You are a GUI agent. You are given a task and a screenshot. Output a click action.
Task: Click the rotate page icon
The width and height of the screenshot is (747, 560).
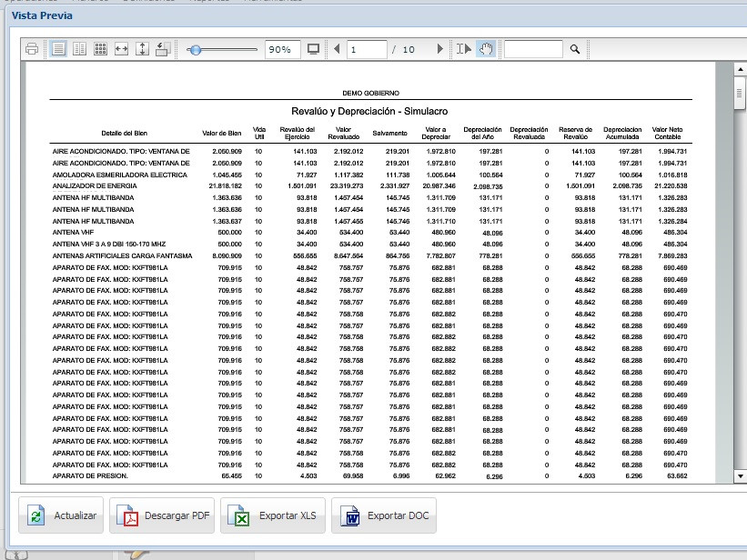(x=163, y=49)
